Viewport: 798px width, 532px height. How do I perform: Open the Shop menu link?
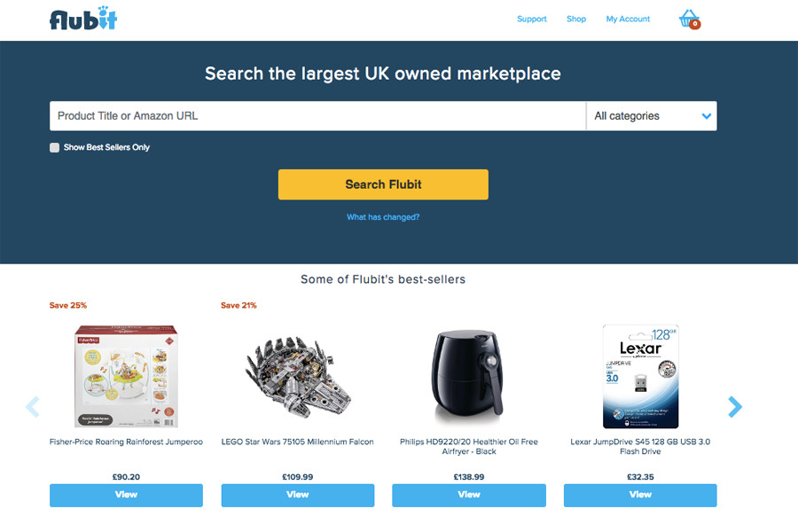click(x=576, y=19)
